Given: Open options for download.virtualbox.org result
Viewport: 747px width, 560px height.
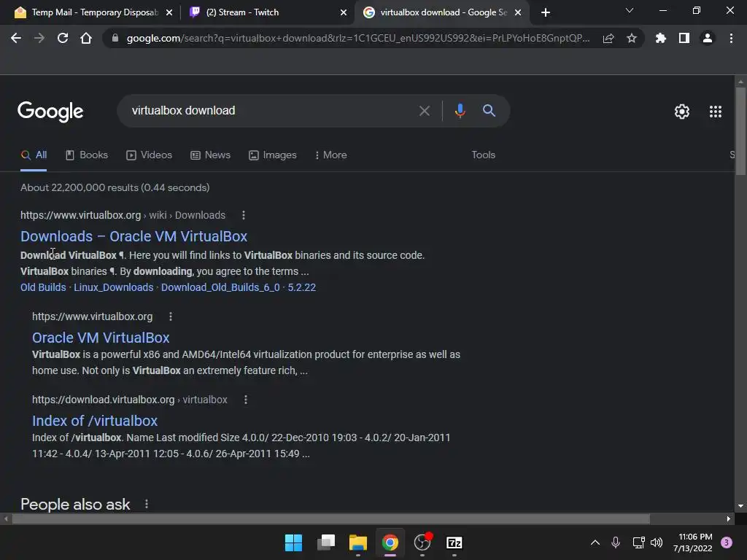Looking at the screenshot, I should (x=246, y=400).
